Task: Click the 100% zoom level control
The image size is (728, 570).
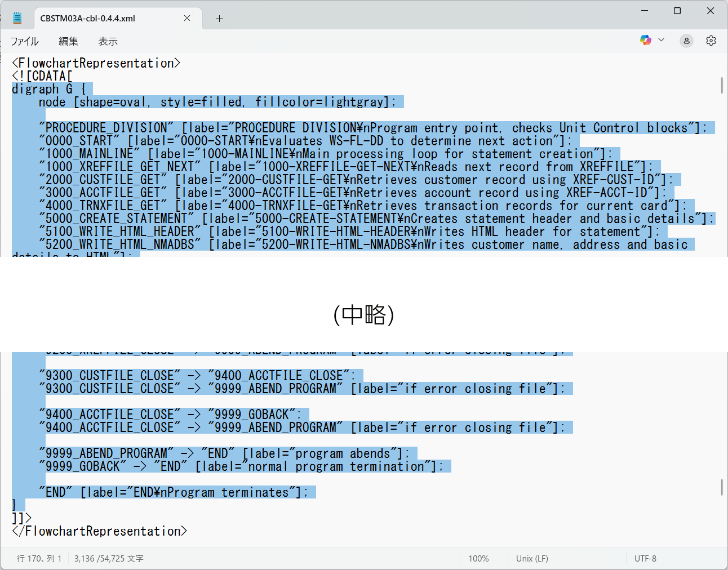Action: [478, 558]
